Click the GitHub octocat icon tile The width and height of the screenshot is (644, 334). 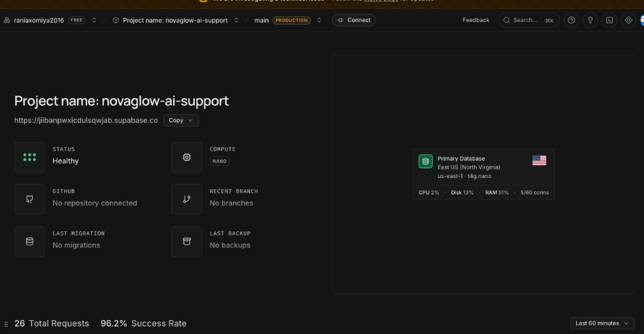point(30,199)
